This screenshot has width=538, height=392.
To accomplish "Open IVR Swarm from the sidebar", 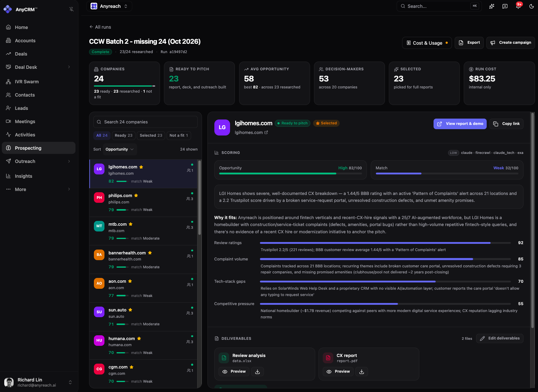I will 39,81.
